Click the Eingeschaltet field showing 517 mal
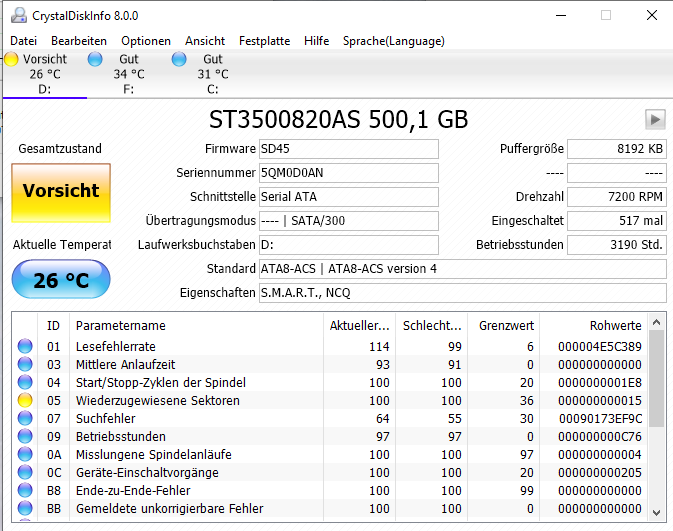Image resolution: width=673 pixels, height=531 pixels. [617, 221]
